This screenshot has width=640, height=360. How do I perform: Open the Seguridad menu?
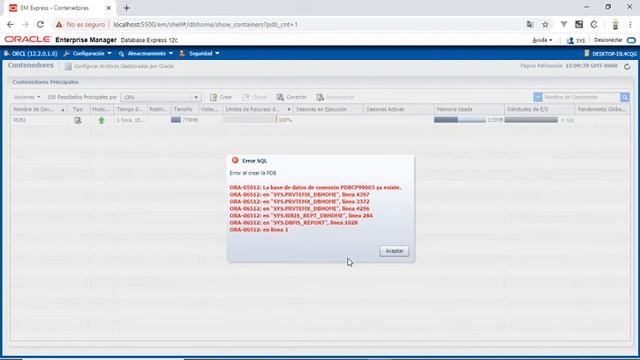point(200,53)
